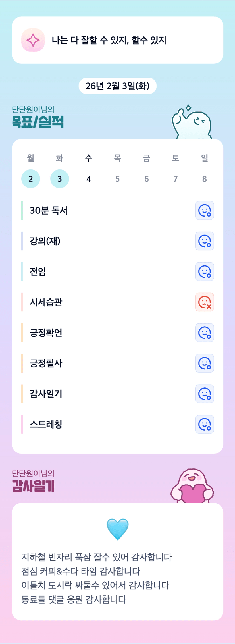
Task: Tap the smiley status icon for 30분 독서
Action: (x=204, y=211)
